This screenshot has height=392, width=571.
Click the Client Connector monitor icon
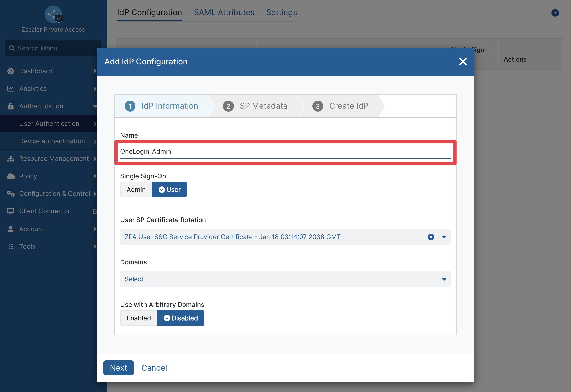11,211
